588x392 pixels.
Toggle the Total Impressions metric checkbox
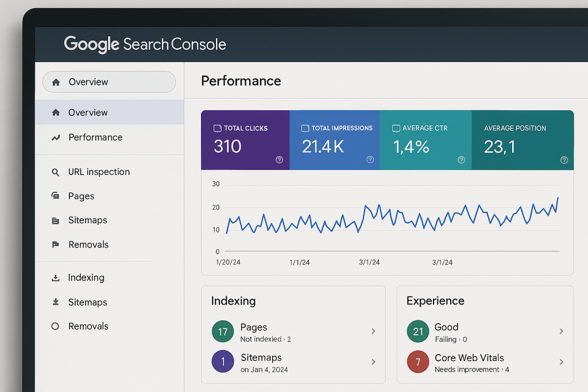pos(305,129)
